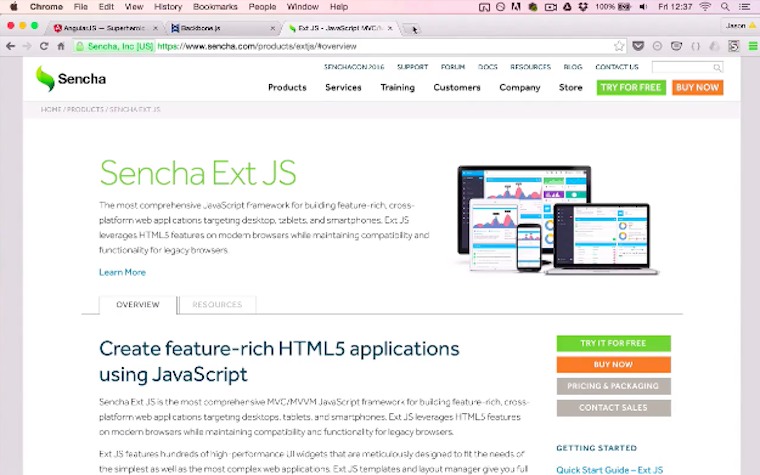Click PRICING & PACKAGING button
This screenshot has width=760, height=475.
pyautogui.click(x=613, y=386)
